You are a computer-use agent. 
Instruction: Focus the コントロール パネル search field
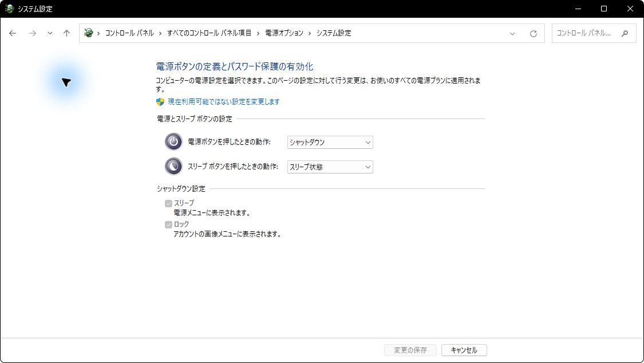click(594, 33)
